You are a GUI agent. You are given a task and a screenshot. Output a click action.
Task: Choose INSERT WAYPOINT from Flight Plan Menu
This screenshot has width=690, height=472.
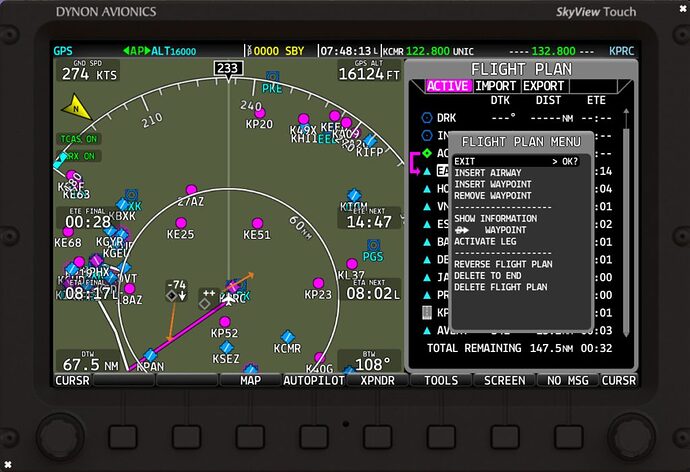tap(493, 184)
